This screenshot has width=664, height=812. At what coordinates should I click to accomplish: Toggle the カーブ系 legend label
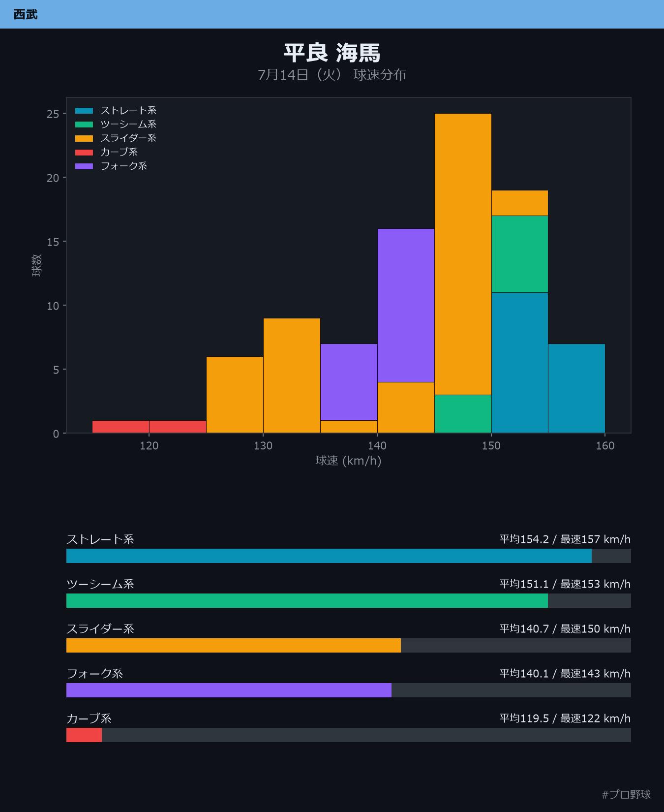pos(119,152)
